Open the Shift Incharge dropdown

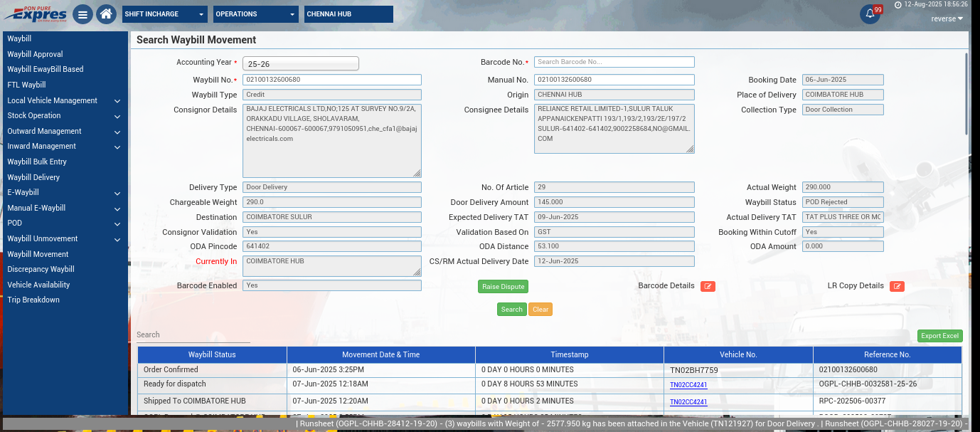click(164, 14)
